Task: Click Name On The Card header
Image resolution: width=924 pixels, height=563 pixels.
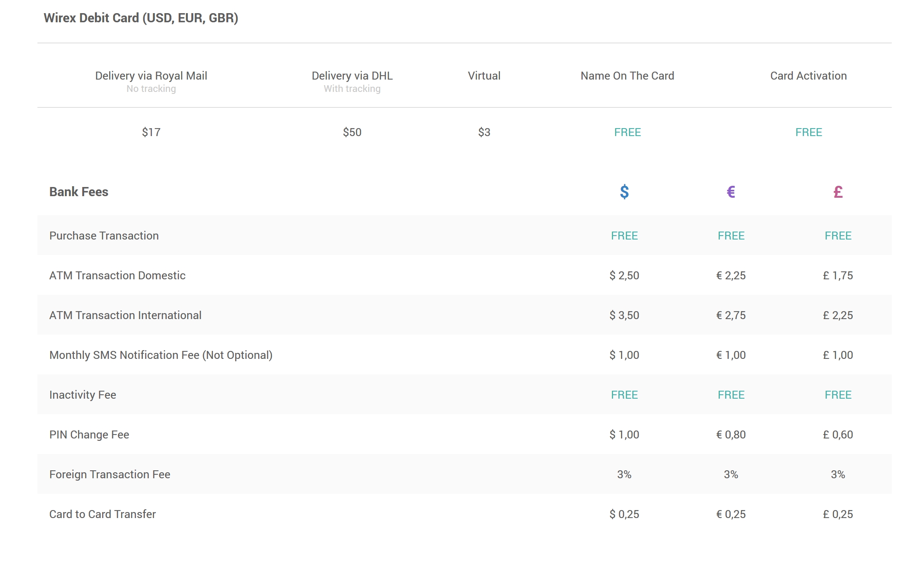Action: (x=627, y=76)
